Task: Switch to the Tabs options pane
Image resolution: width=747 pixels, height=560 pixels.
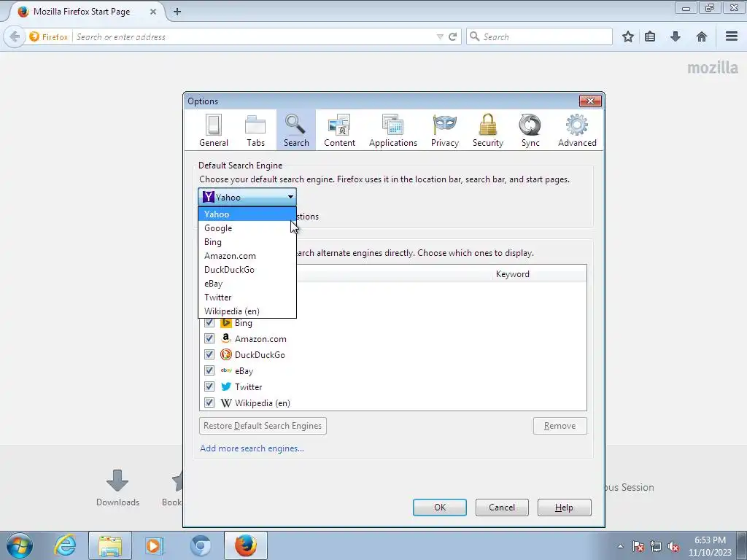Action: [x=255, y=131]
